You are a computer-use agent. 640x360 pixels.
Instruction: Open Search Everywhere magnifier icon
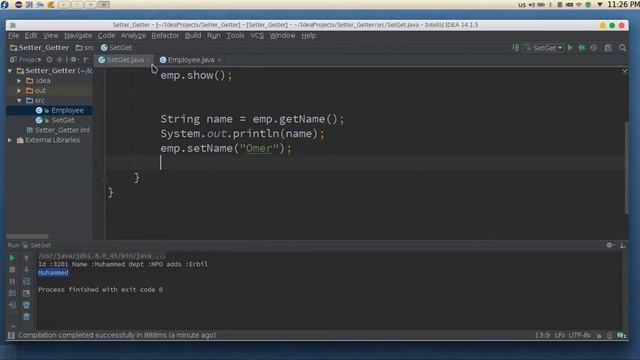pos(622,48)
